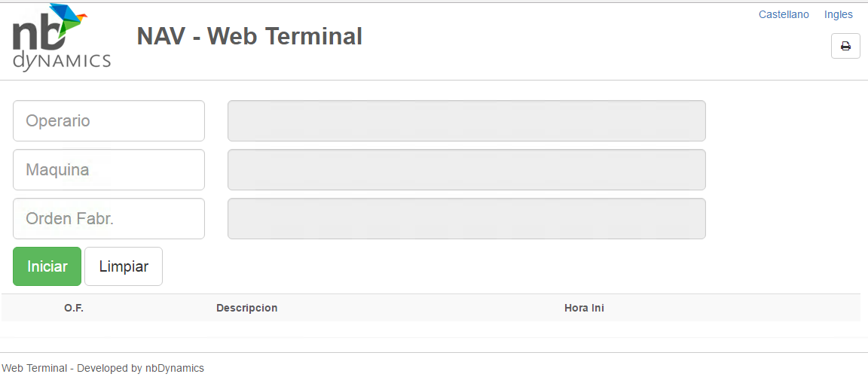Click the empty row under the table headers
Viewport: 868px width, 377px height.
click(430, 330)
